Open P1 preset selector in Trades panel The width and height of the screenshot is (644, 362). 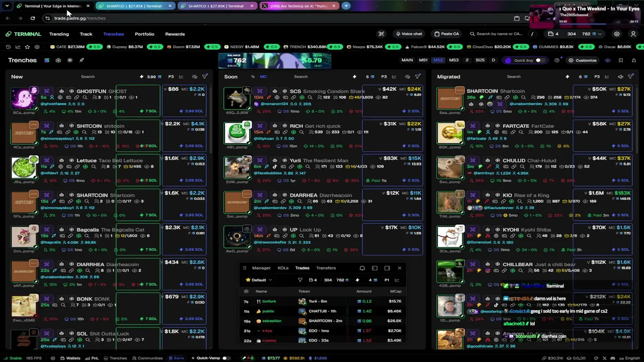(x=386, y=280)
